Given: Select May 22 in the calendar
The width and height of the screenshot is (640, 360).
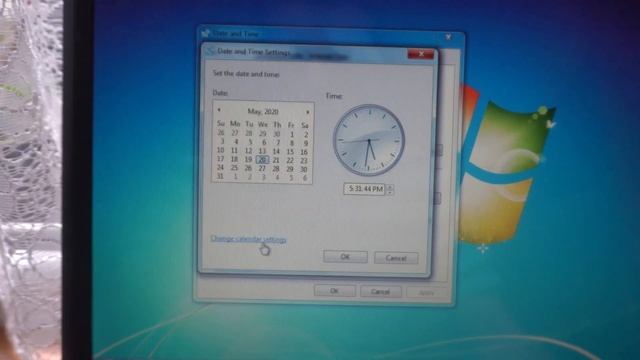Looking at the screenshot, I should click(290, 161).
